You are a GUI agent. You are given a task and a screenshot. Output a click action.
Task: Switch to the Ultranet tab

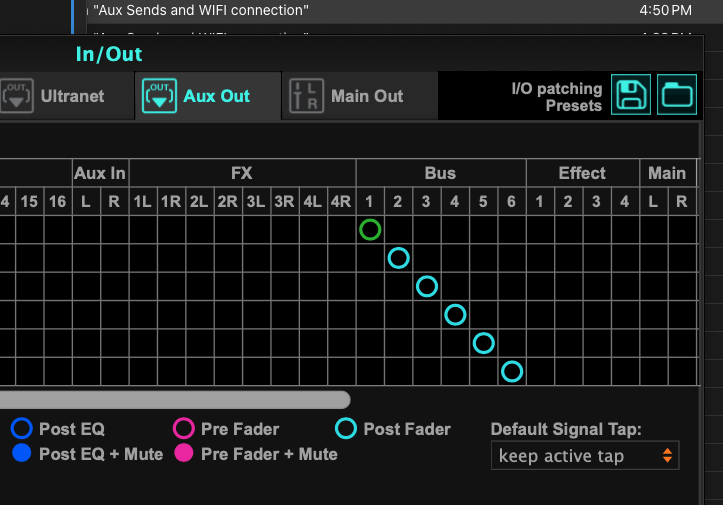66,96
